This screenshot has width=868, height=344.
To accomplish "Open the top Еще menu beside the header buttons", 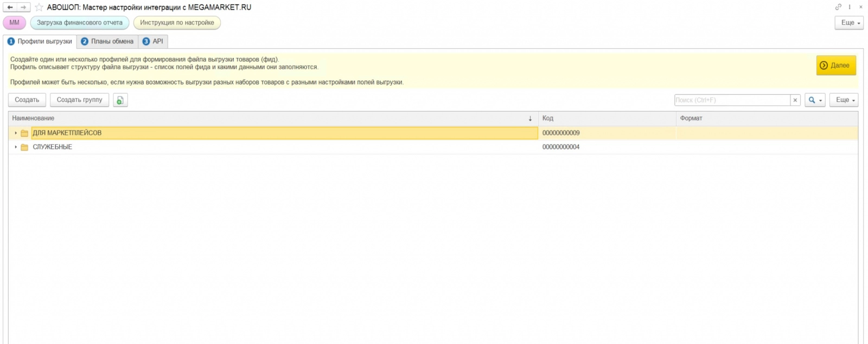I will coord(849,23).
